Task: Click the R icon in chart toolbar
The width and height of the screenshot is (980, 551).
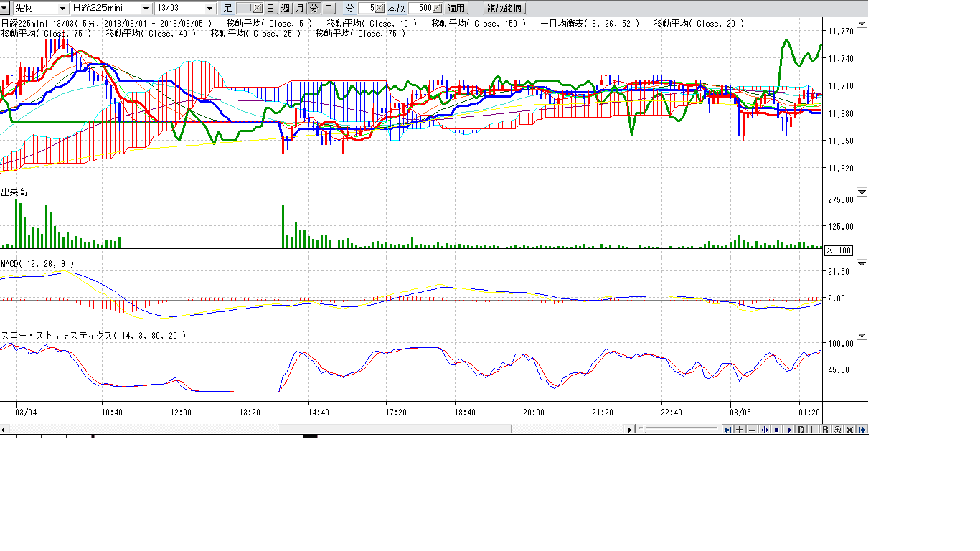Action: click(825, 430)
